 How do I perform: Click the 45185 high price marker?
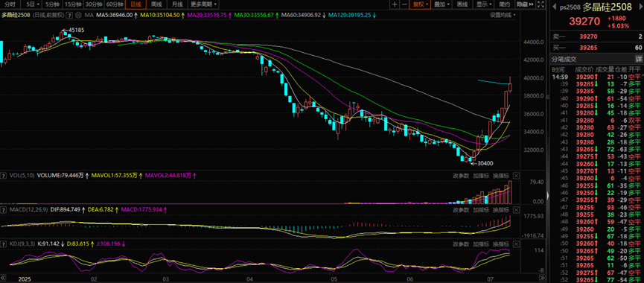[76, 30]
